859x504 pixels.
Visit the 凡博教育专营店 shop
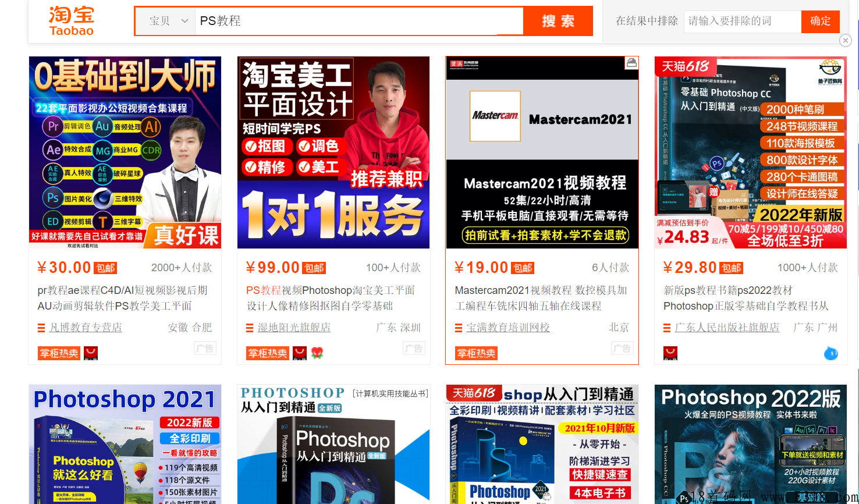pos(86,328)
